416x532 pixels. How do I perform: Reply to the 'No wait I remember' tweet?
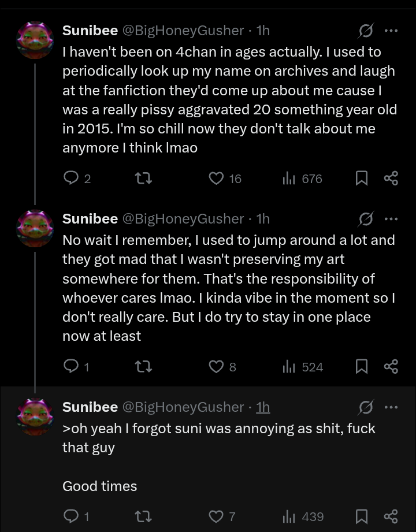70,367
